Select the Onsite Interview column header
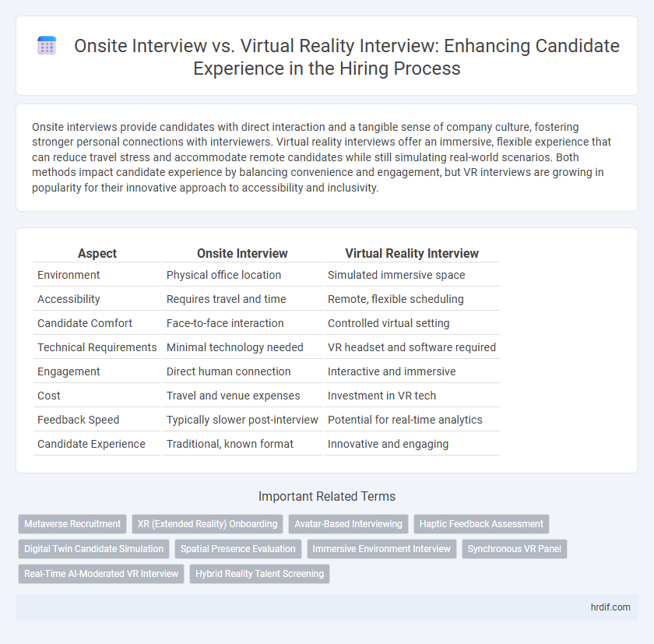Image resolution: width=654 pixels, height=644 pixels. [242, 253]
